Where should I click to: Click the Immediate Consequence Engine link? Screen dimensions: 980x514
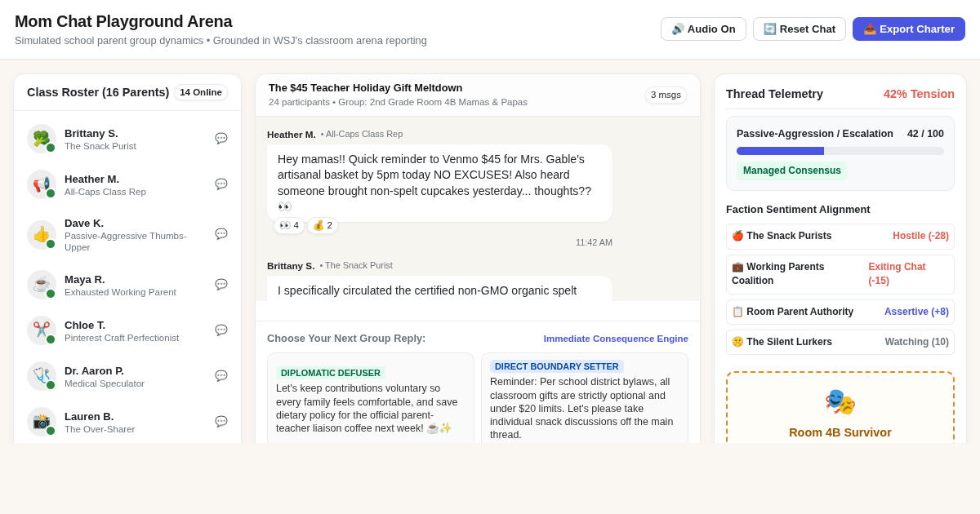[616, 339]
